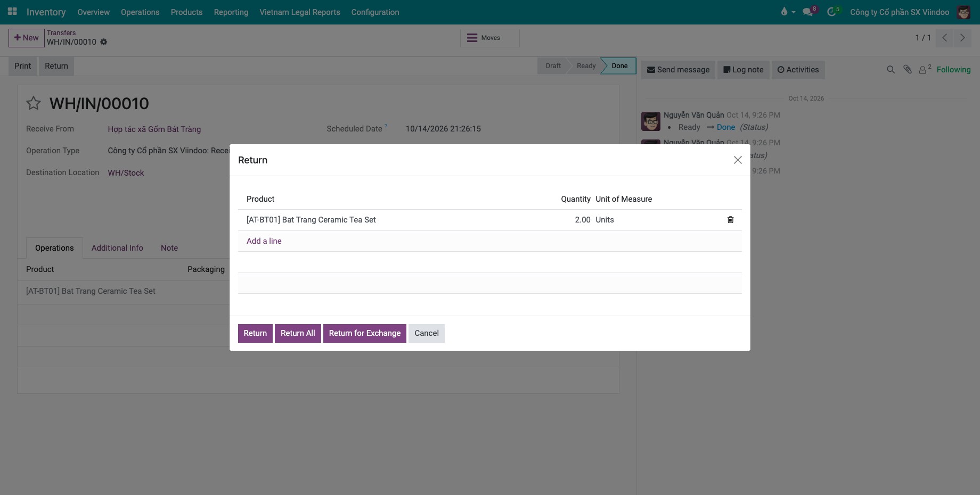Image resolution: width=980 pixels, height=495 pixels.
Task: Mark WH/IN/00010 as favorite star
Action: 34,103
